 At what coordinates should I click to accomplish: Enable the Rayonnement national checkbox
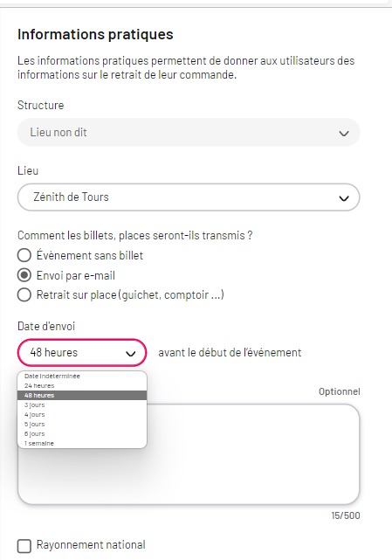coord(24,546)
